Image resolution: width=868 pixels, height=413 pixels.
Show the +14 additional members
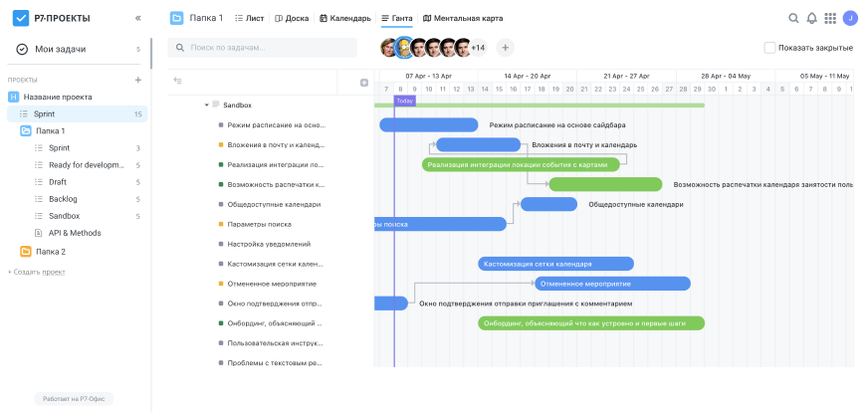(x=478, y=48)
